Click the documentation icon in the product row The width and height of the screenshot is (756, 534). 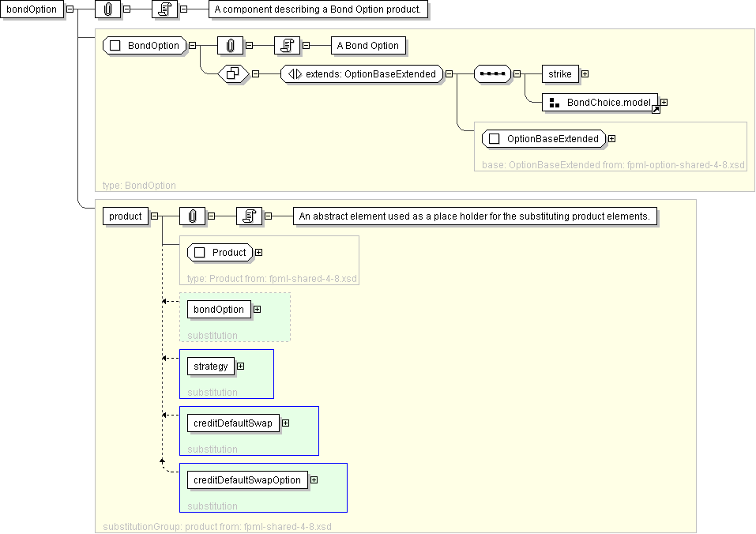pyautogui.click(x=250, y=216)
